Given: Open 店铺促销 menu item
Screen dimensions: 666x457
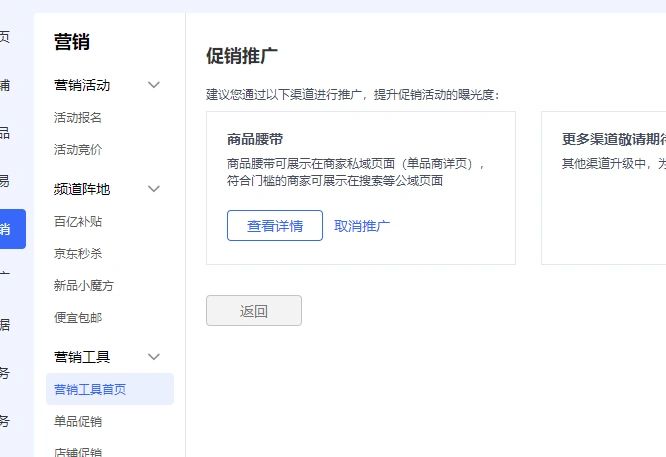Looking at the screenshot, I should [x=78, y=451].
